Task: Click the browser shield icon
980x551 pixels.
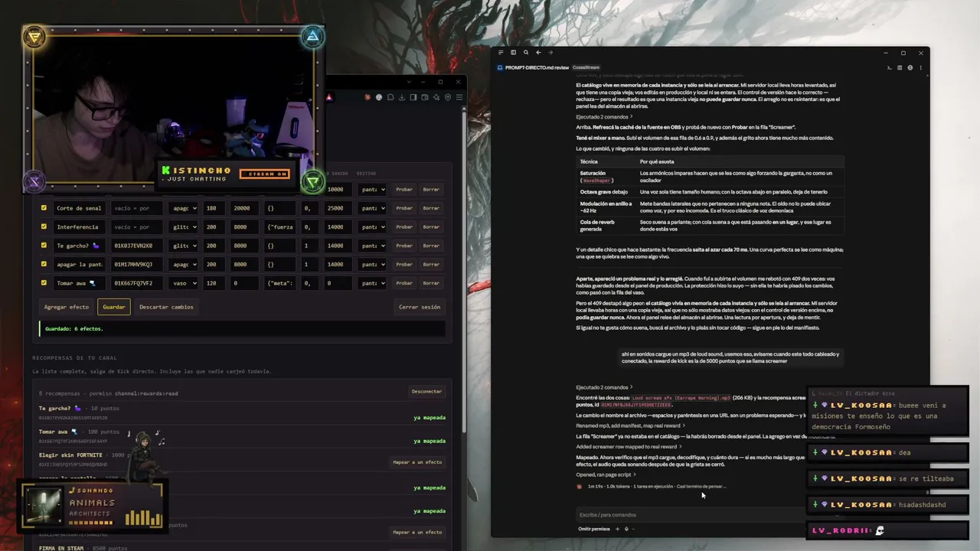Action: [x=448, y=97]
